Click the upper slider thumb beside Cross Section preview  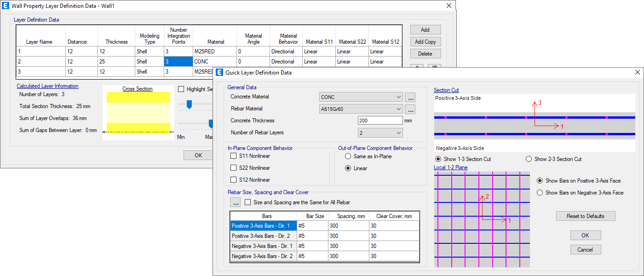point(189,105)
